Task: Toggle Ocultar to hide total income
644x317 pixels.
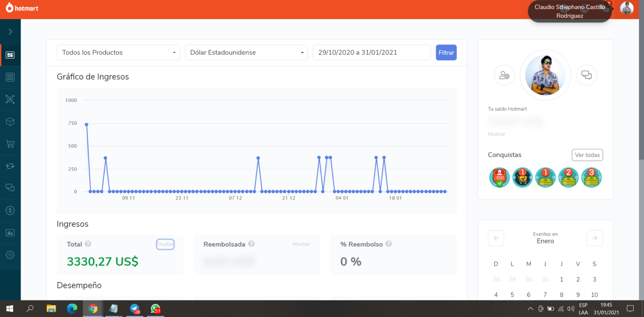Action: (165, 244)
